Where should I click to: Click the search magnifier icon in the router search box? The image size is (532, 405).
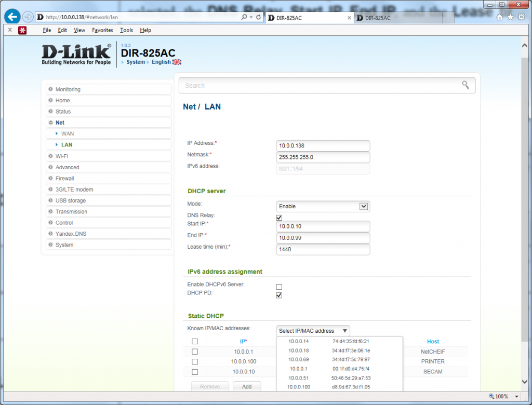465,85
